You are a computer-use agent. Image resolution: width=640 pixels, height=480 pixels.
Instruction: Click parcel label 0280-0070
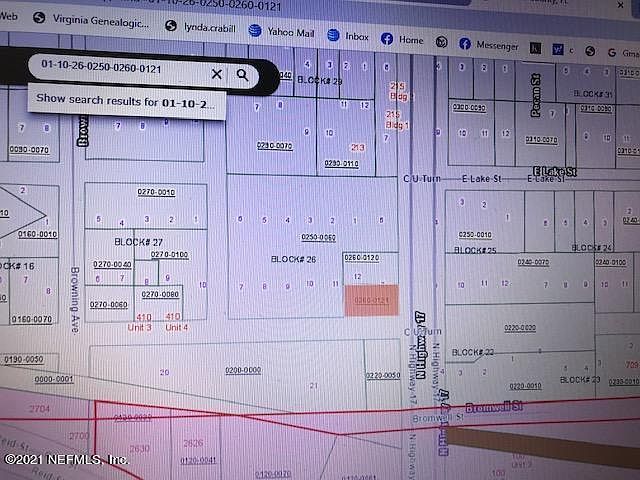pyautogui.click(x=274, y=146)
